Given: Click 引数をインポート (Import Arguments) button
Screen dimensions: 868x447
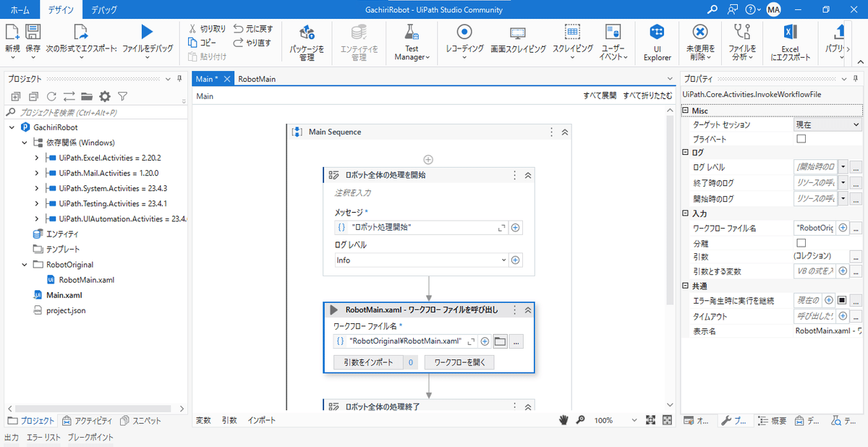Looking at the screenshot, I should click(x=369, y=362).
